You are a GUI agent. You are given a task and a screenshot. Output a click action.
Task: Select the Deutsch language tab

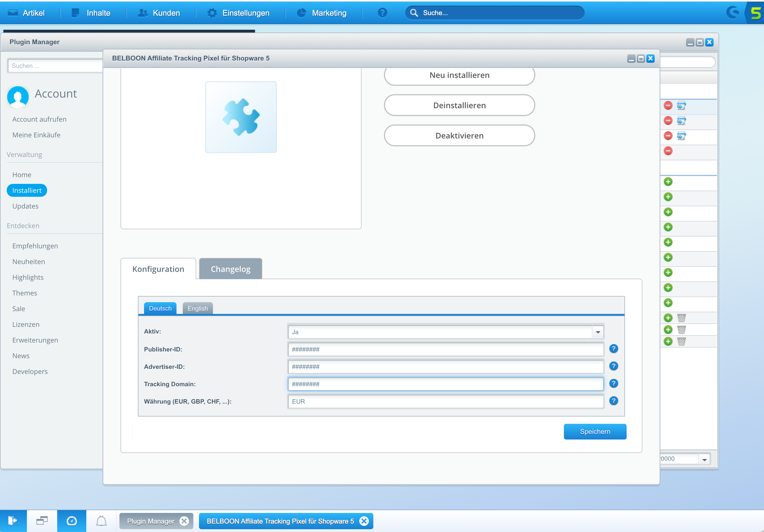pyautogui.click(x=160, y=308)
